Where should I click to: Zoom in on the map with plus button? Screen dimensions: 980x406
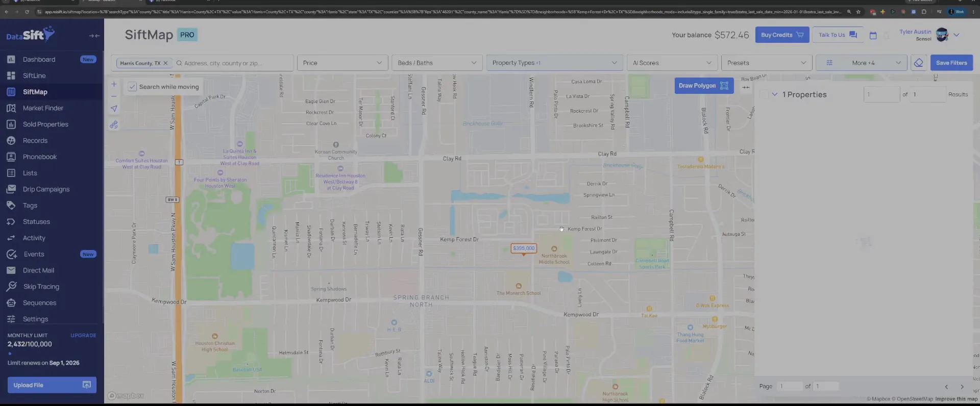point(114,84)
